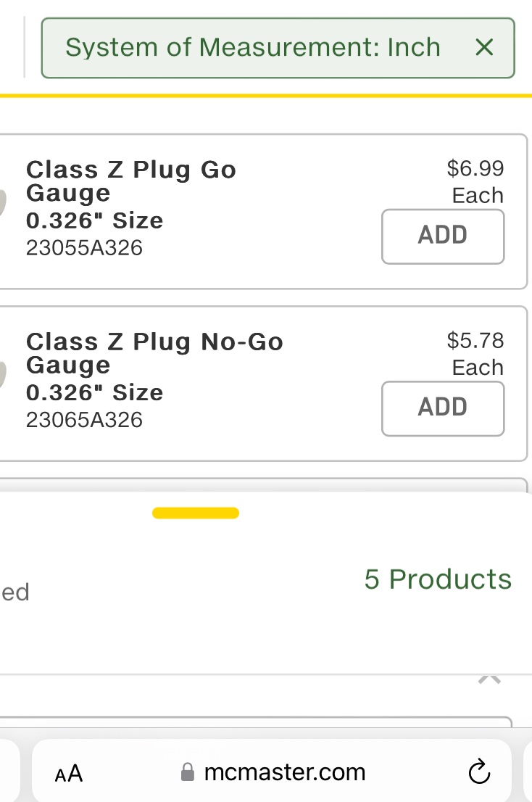Tap the No-Go Gauge product thumbnail

tap(4, 373)
